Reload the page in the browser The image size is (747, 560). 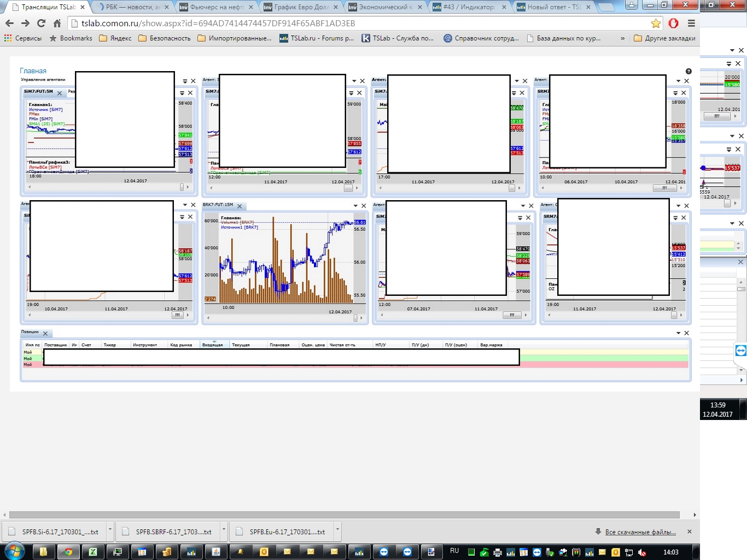coord(41,24)
